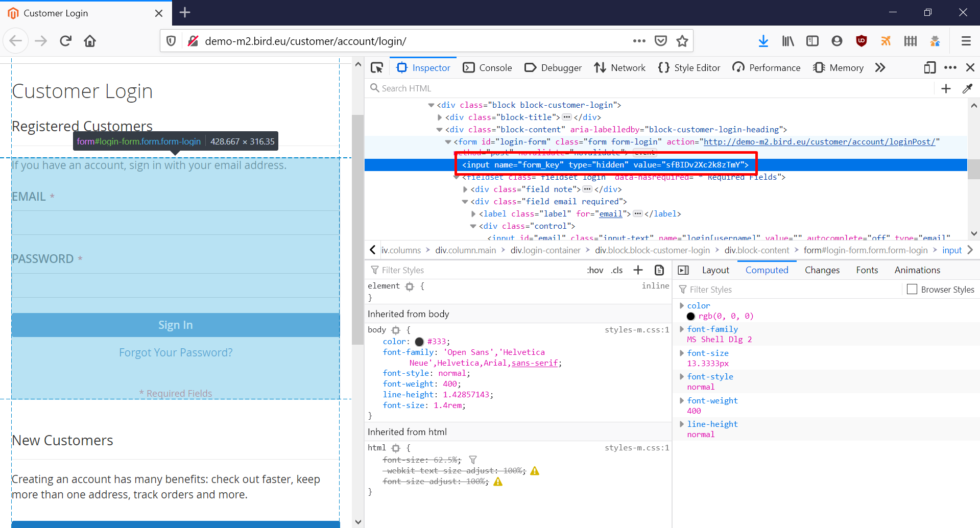Collapse the field email required div
Viewport: 980px width, 528px height.
coord(465,202)
